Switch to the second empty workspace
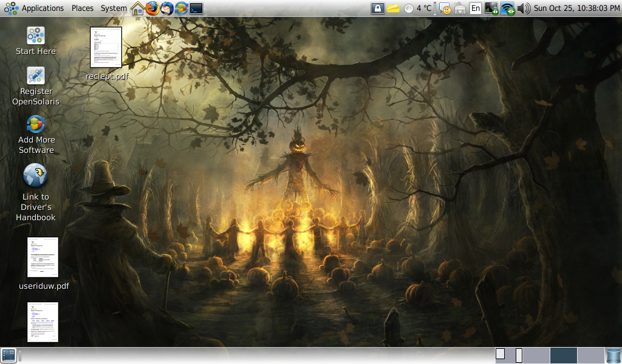This screenshot has width=622, height=364. (536, 356)
